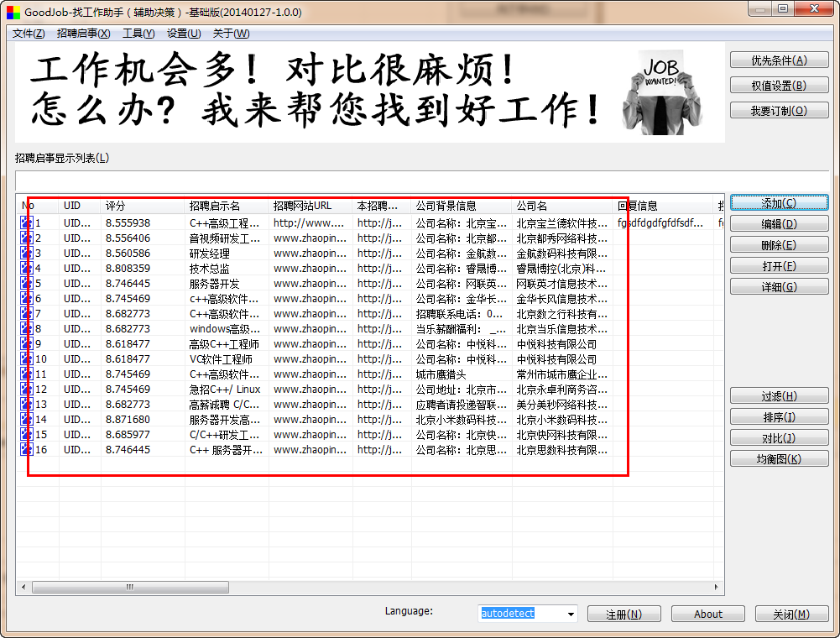
Task: Click the 删除(E) button
Action: pyautogui.click(x=779, y=245)
